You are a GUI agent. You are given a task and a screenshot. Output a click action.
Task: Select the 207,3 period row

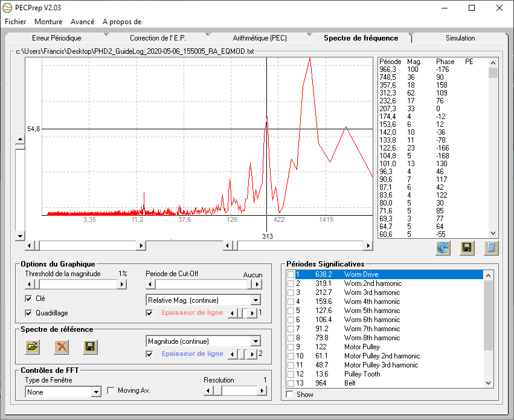click(x=432, y=109)
